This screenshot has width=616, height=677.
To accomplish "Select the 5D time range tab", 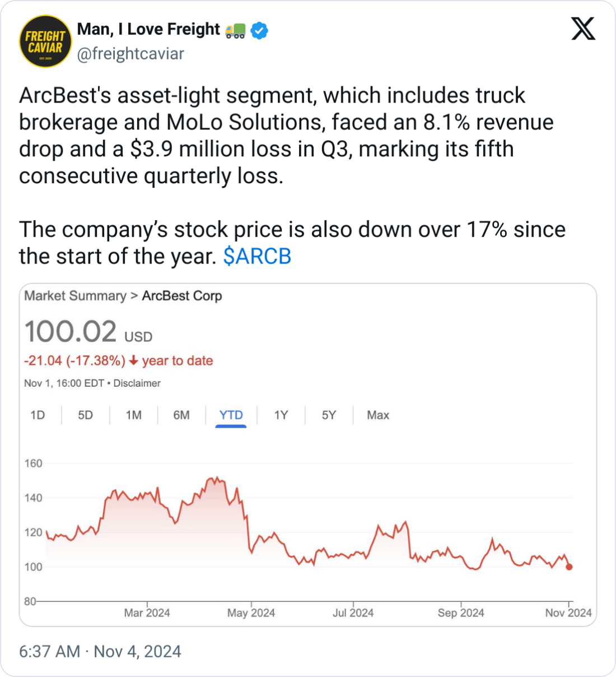I will click(x=85, y=415).
